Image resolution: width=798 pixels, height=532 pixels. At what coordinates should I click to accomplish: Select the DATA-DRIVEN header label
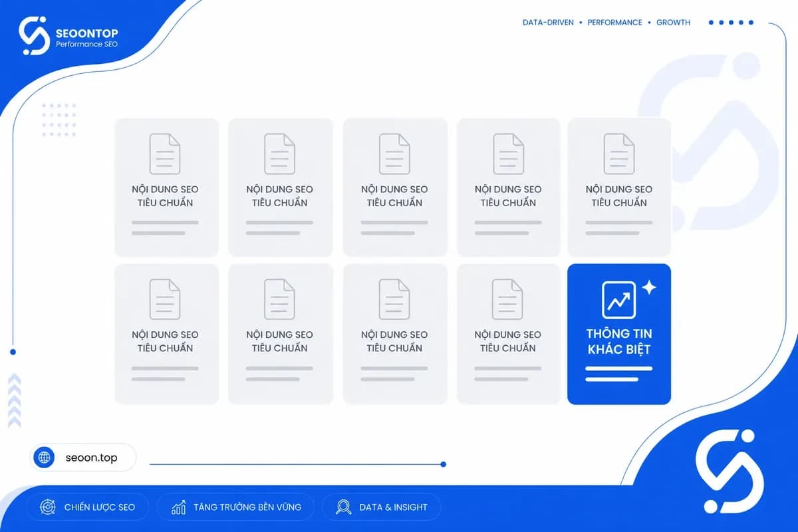(x=548, y=23)
